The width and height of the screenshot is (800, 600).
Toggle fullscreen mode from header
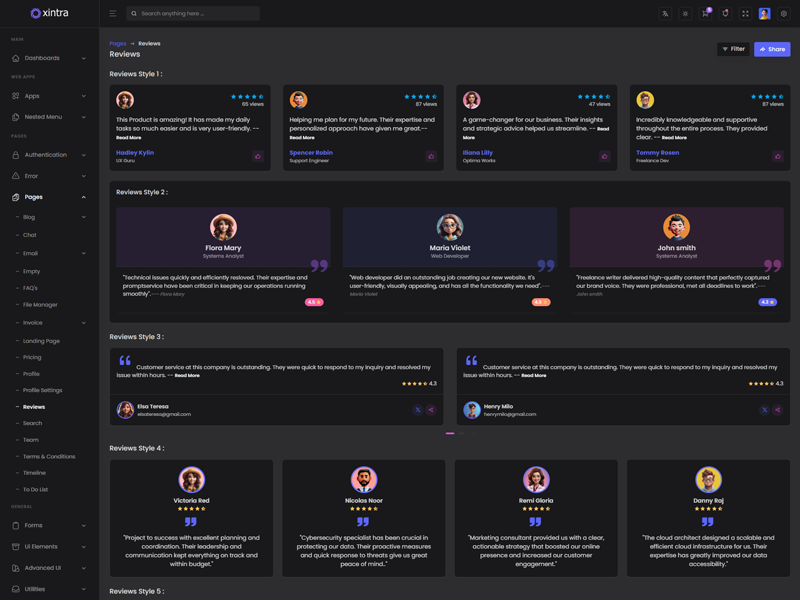click(x=745, y=14)
